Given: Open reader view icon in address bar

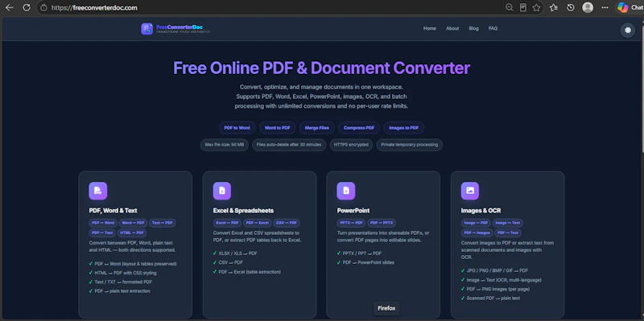Looking at the screenshot, I should [522, 7].
